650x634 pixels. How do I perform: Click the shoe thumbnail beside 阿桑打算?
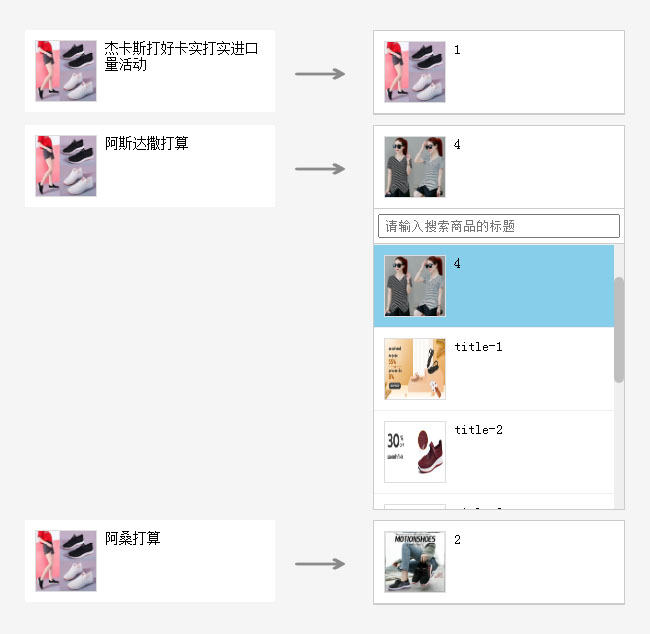[x=66, y=561]
